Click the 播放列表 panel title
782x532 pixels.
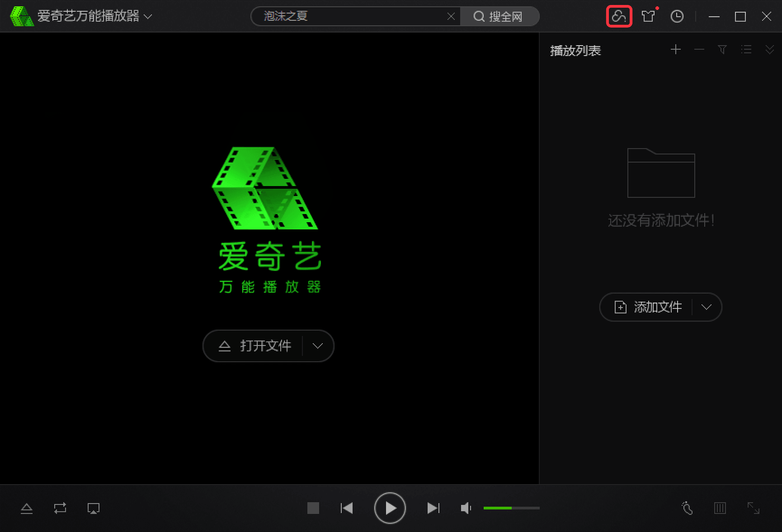tap(575, 51)
